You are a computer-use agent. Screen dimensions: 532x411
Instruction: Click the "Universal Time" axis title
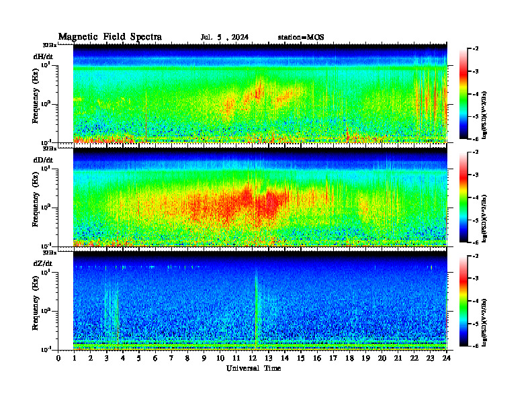click(253, 368)
